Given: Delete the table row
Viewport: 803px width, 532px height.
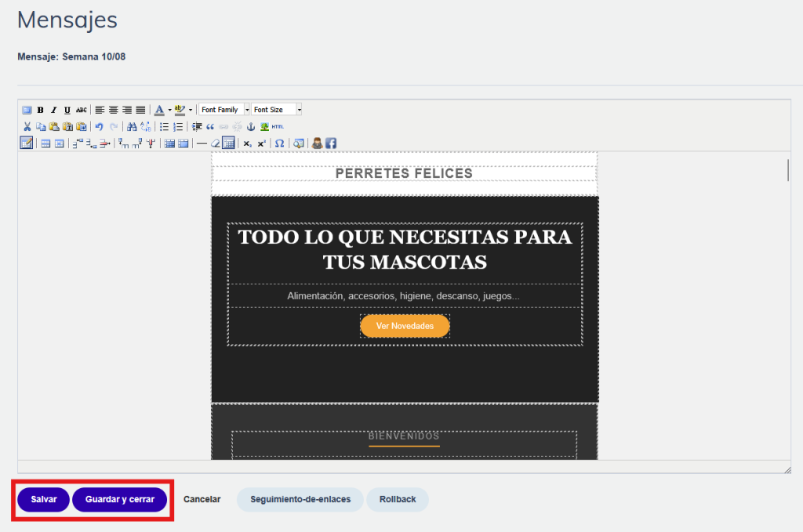Looking at the screenshot, I should point(104,143).
